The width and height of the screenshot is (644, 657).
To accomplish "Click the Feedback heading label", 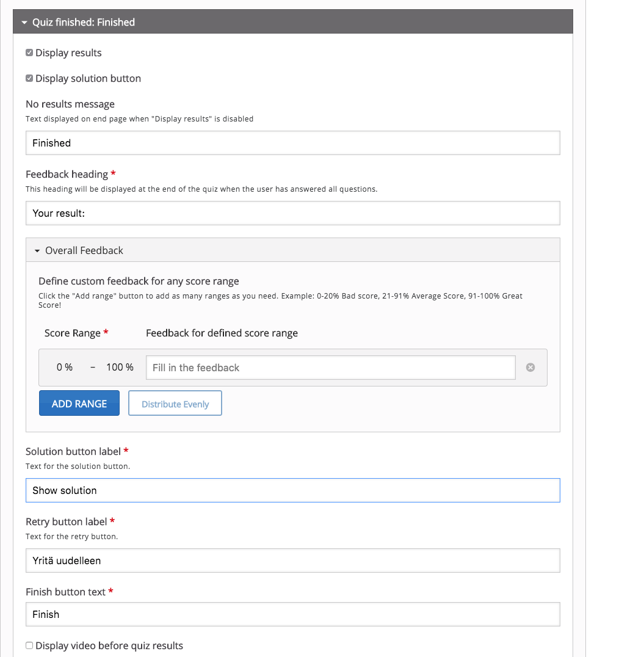I will point(67,174).
